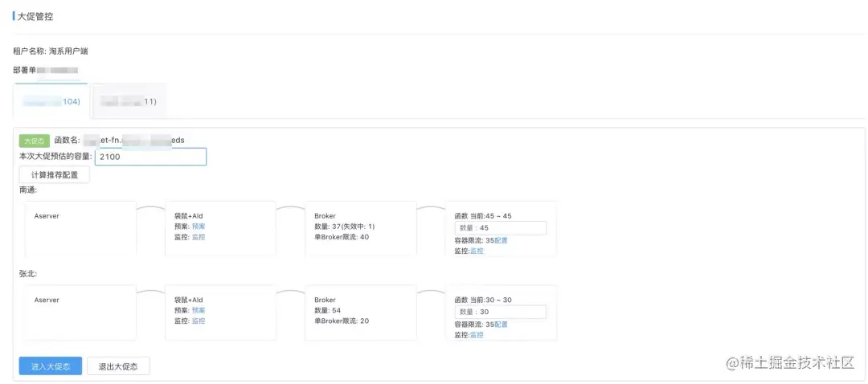The width and height of the screenshot is (868, 384).
Task: Click the estimated capacity input showing 2100
Action: point(150,157)
